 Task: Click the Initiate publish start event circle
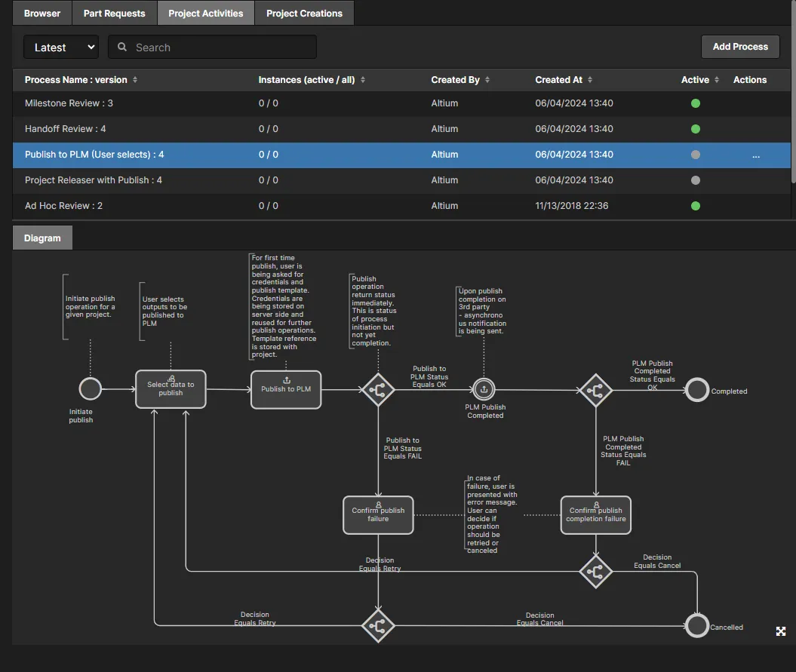click(x=91, y=389)
